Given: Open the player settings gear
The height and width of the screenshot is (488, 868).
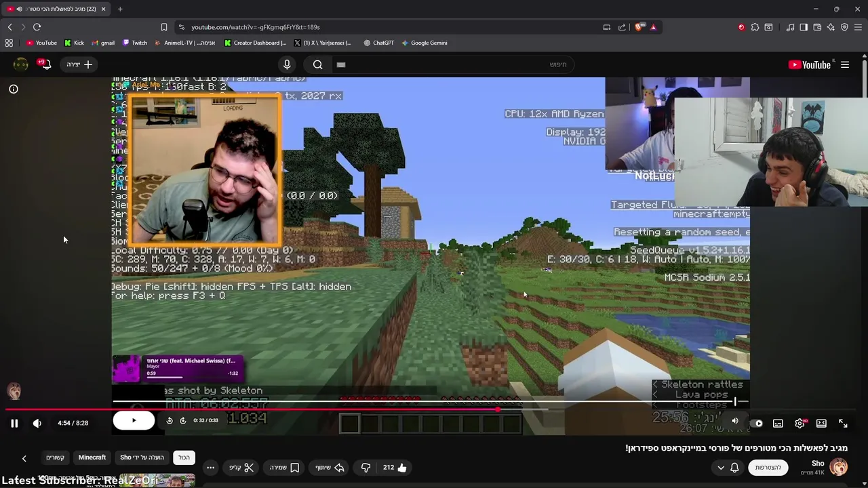Looking at the screenshot, I should 800,423.
